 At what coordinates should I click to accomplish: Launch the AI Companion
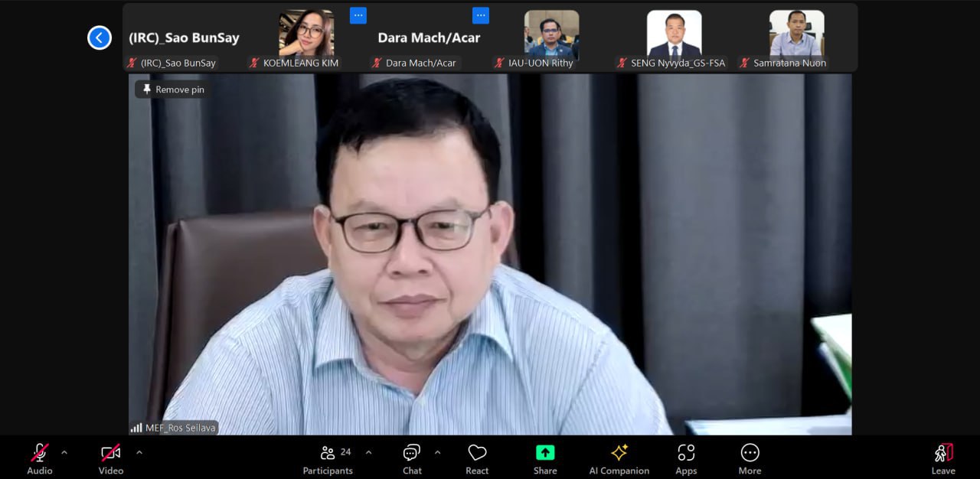point(619,460)
